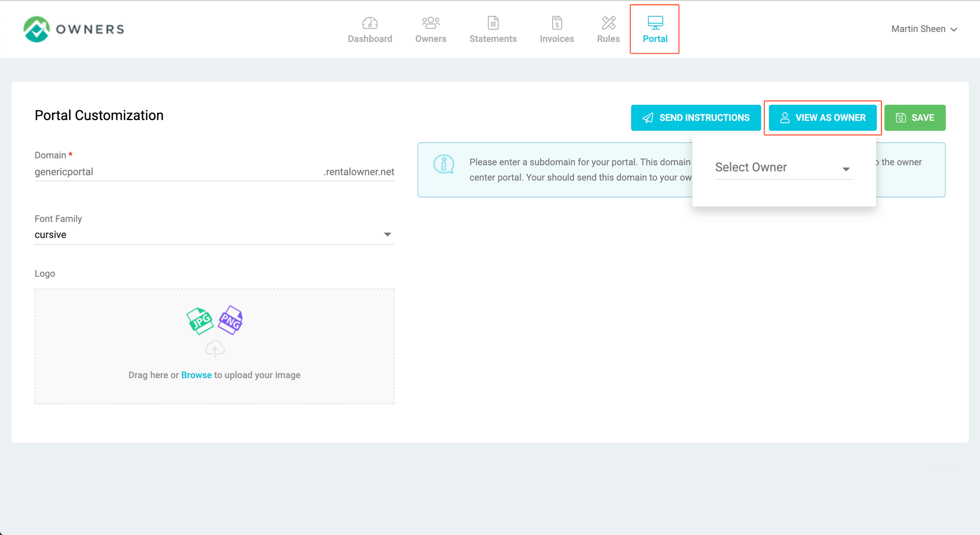Click the Owners logo icon
The image size is (980, 535).
click(36, 29)
